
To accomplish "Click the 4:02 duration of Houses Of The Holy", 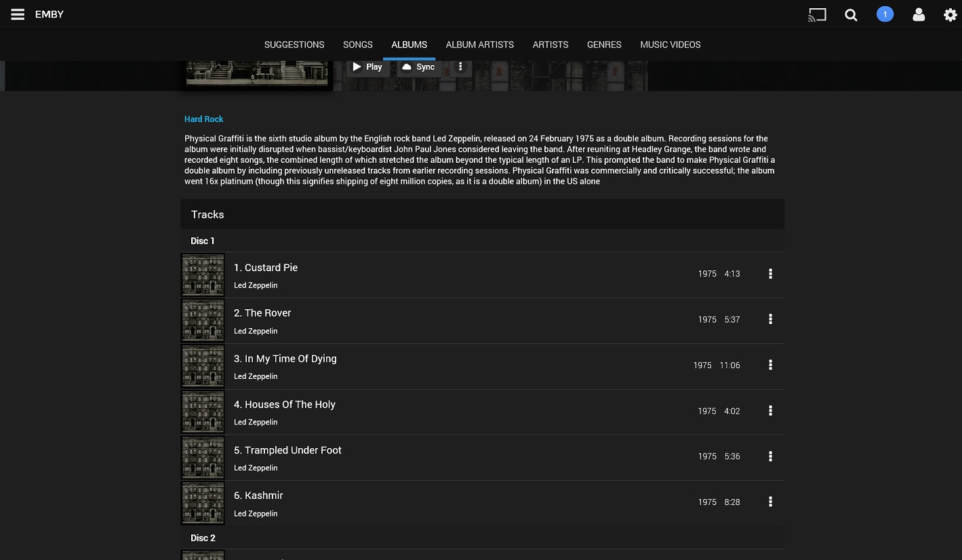I will [732, 411].
